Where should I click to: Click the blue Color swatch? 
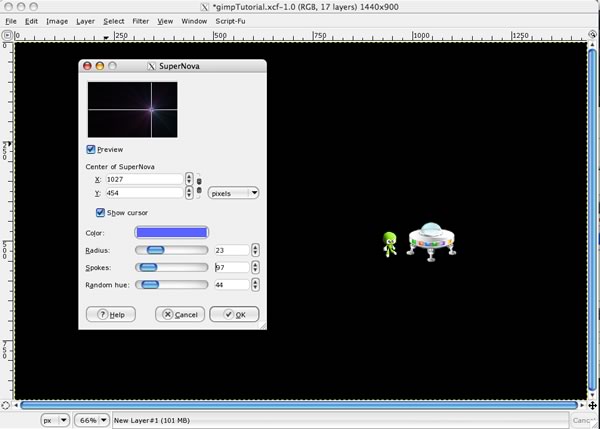(165, 232)
